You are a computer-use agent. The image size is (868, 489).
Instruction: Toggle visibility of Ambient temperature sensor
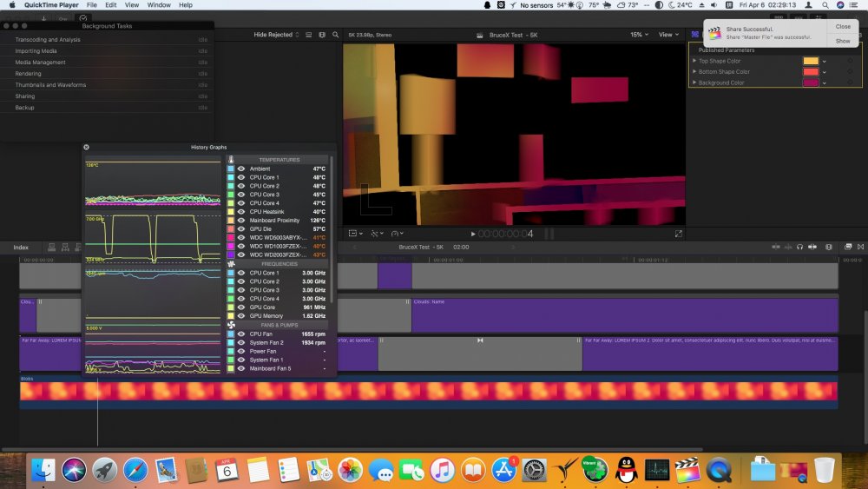(241, 169)
